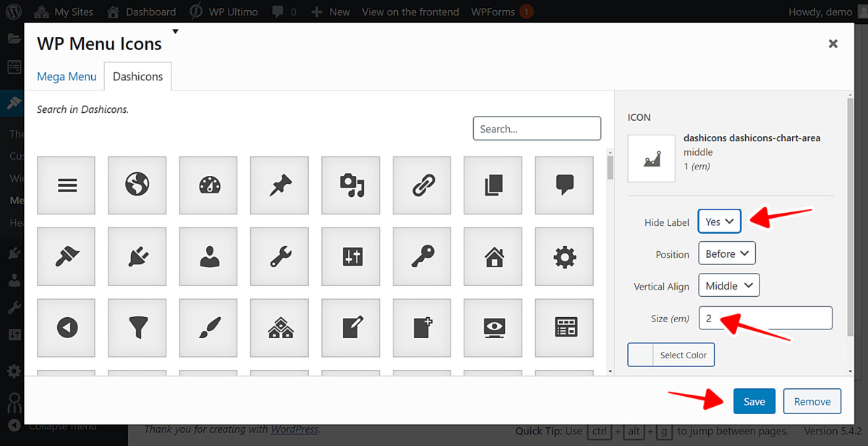The image size is (868, 446).
Task: Remove the selected icon
Action: click(x=812, y=400)
